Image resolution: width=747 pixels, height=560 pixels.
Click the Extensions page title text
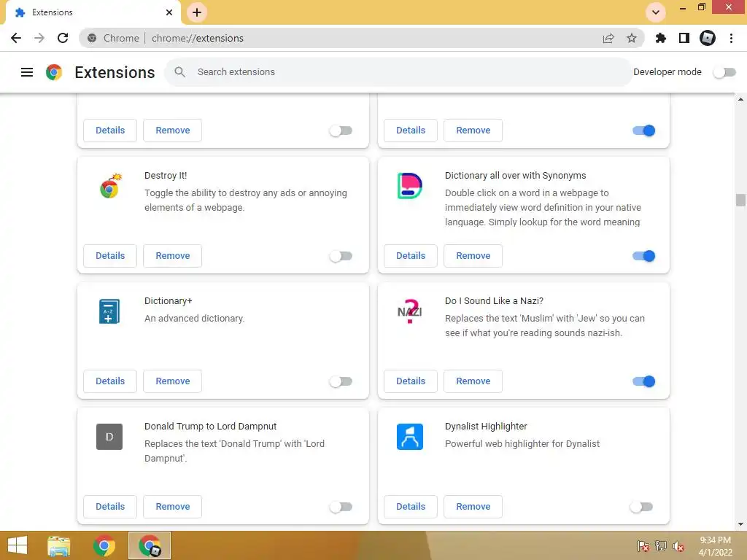click(x=115, y=72)
